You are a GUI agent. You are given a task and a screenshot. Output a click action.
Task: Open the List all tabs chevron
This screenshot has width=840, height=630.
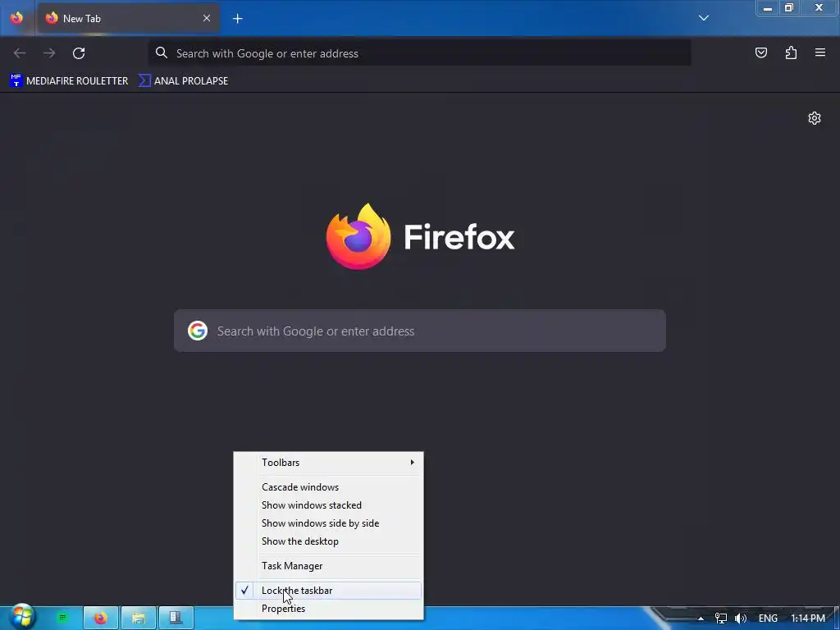(703, 18)
